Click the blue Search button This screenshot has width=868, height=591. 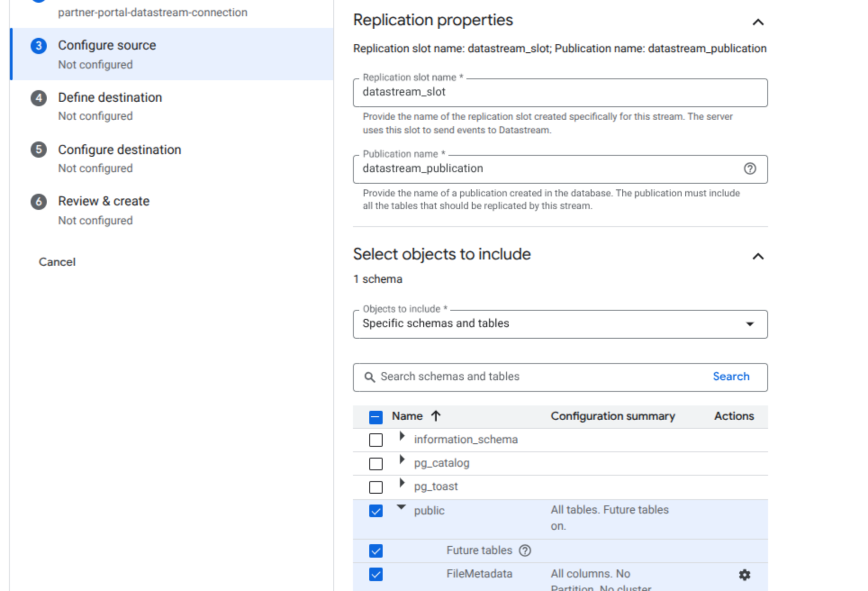point(731,377)
